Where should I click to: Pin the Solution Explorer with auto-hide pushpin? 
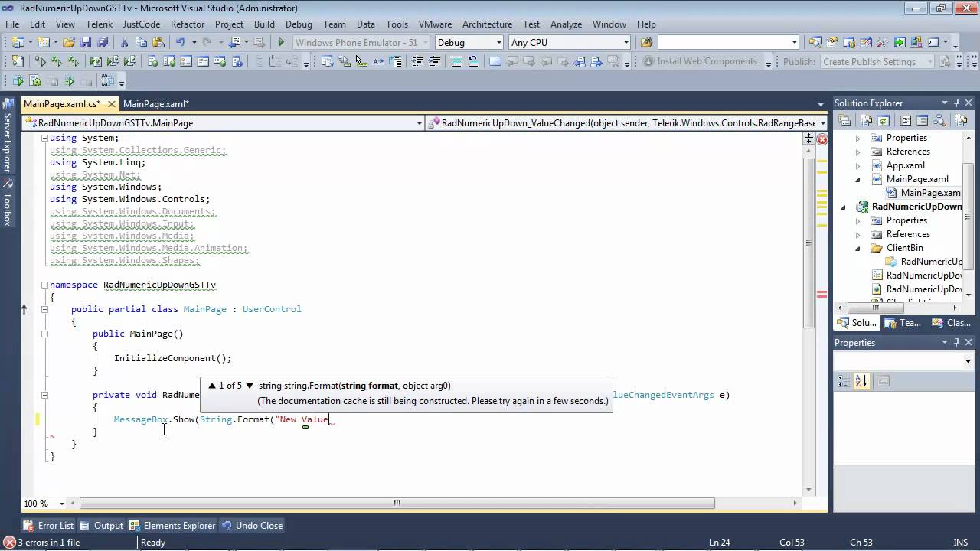click(956, 103)
